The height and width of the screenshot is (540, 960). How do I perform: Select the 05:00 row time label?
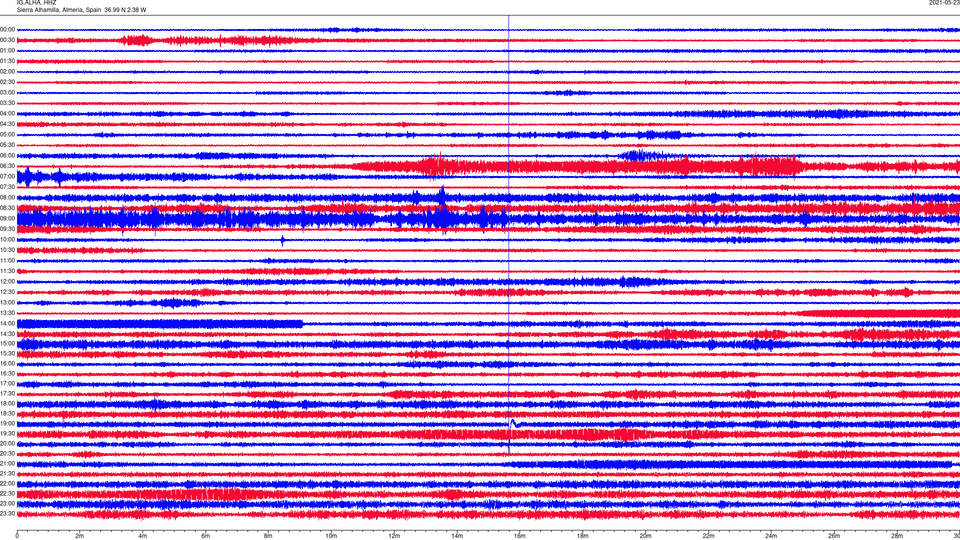(7, 135)
